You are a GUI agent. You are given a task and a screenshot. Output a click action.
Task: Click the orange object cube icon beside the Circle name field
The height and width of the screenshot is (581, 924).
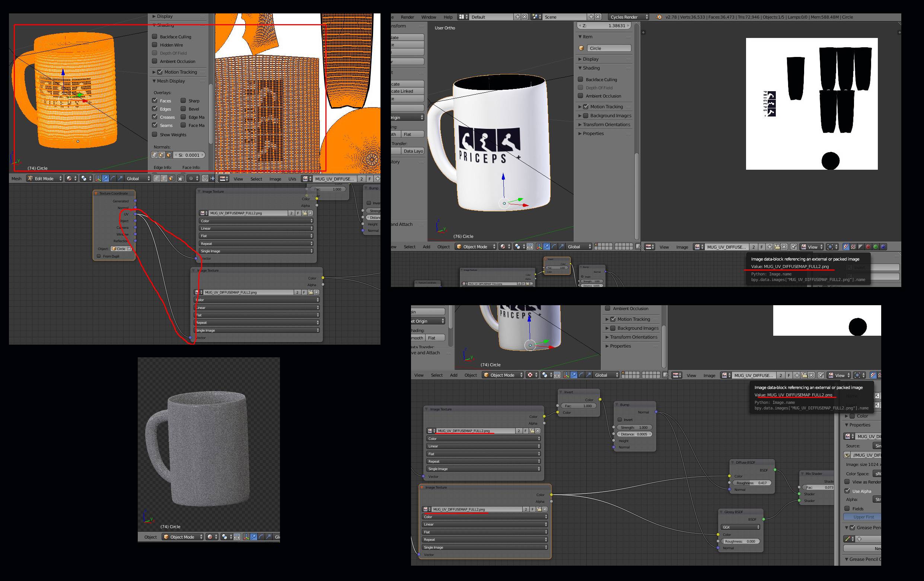(582, 48)
